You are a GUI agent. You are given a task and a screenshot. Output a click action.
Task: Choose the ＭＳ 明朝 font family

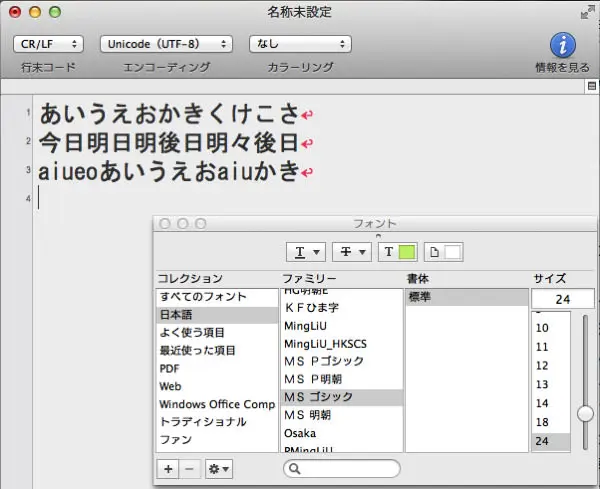coord(341,415)
